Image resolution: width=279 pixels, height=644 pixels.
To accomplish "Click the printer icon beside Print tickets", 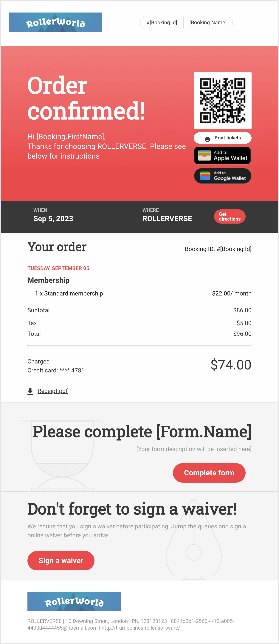I will (207, 139).
